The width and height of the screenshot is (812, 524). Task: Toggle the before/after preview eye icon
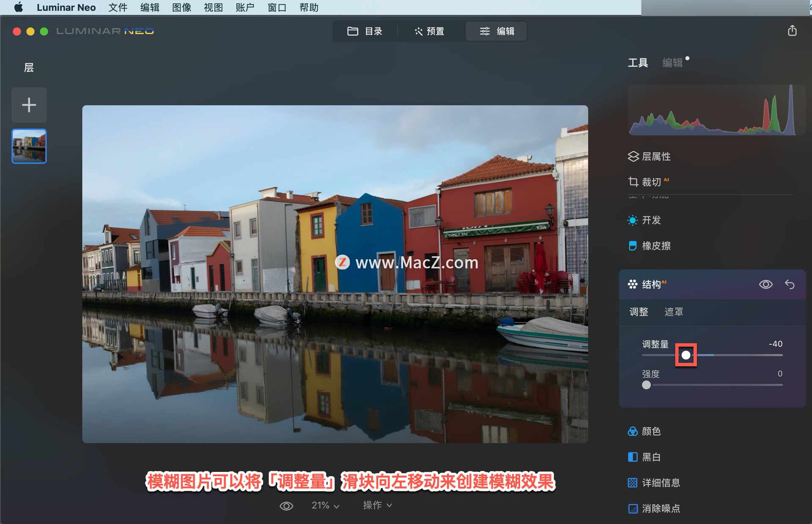[286, 506]
